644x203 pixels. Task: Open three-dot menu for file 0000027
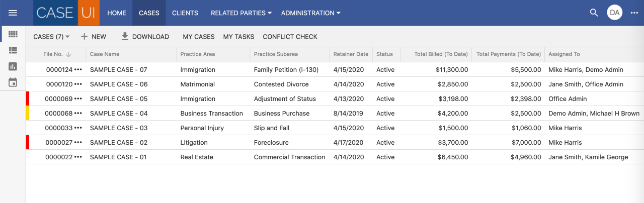pos(78,143)
